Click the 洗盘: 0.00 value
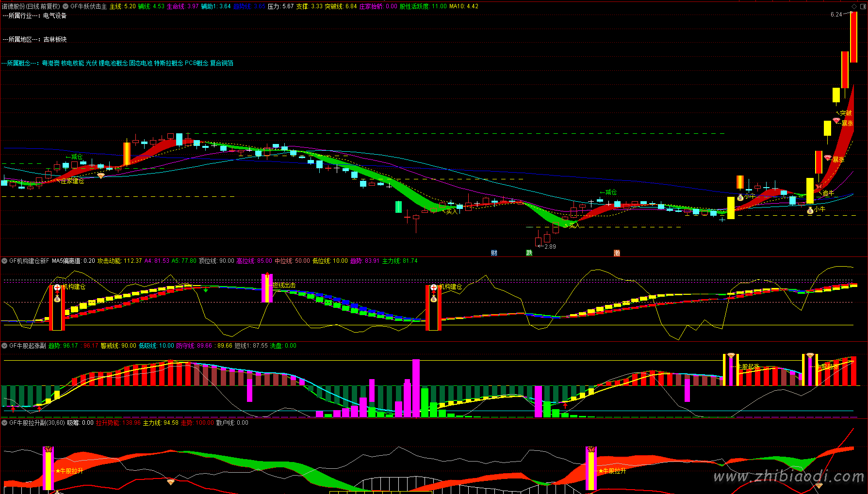The height and width of the screenshot is (494, 868). pos(283,346)
